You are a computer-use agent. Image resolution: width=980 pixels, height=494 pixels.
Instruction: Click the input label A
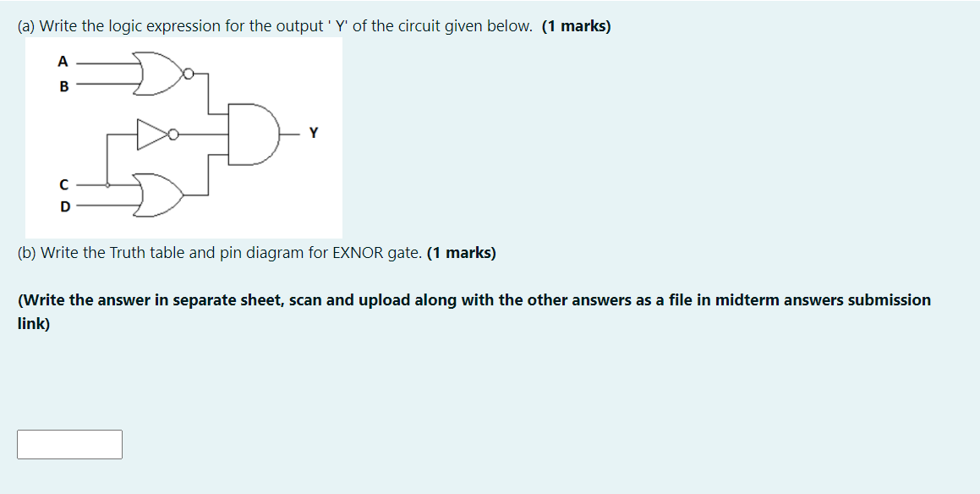coord(63,62)
